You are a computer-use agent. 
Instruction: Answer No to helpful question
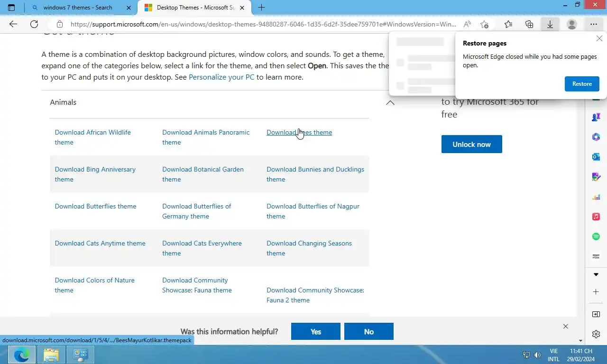(369, 331)
